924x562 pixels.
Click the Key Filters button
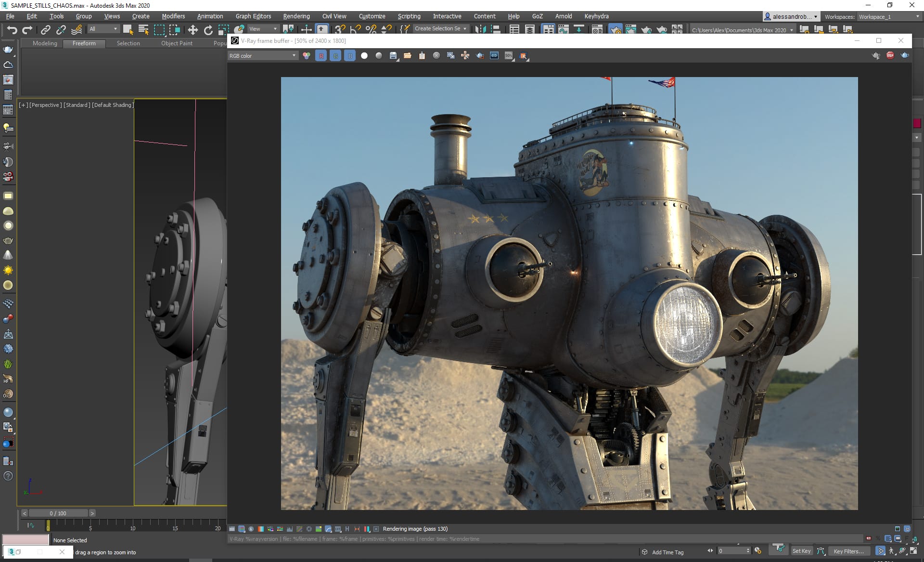(848, 551)
